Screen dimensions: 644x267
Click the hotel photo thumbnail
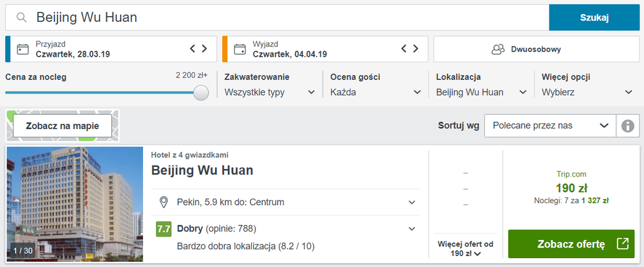click(x=75, y=204)
